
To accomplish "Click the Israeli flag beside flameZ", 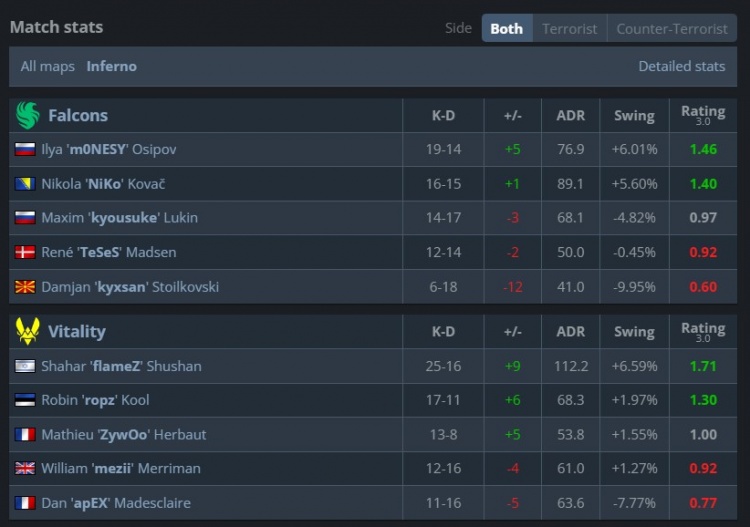I will point(25,366).
